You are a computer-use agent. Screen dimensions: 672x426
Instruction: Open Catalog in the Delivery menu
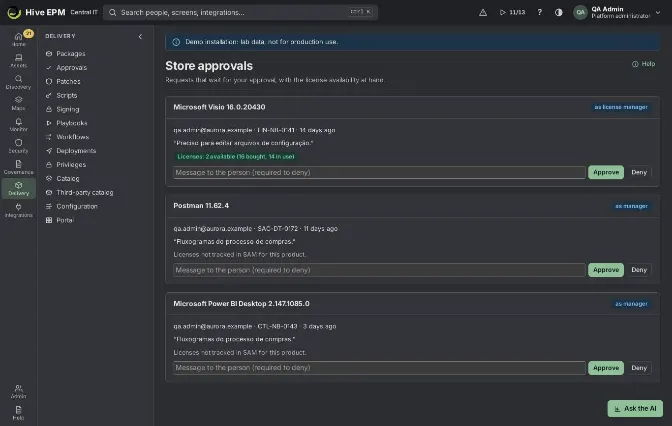coord(68,178)
